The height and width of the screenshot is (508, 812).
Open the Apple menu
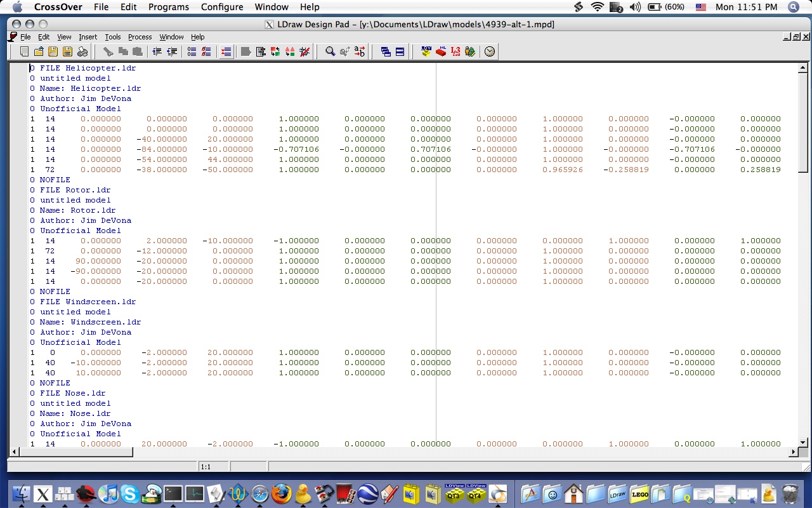(17, 7)
